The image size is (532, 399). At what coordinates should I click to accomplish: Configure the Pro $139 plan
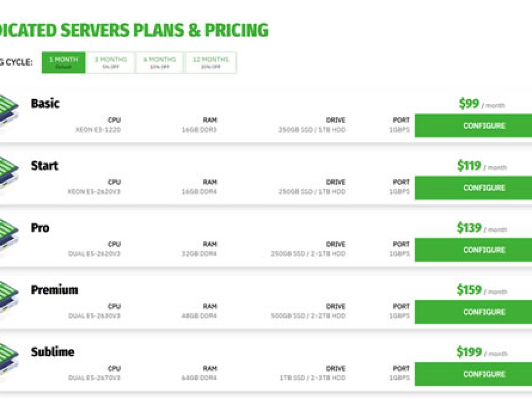click(x=473, y=250)
